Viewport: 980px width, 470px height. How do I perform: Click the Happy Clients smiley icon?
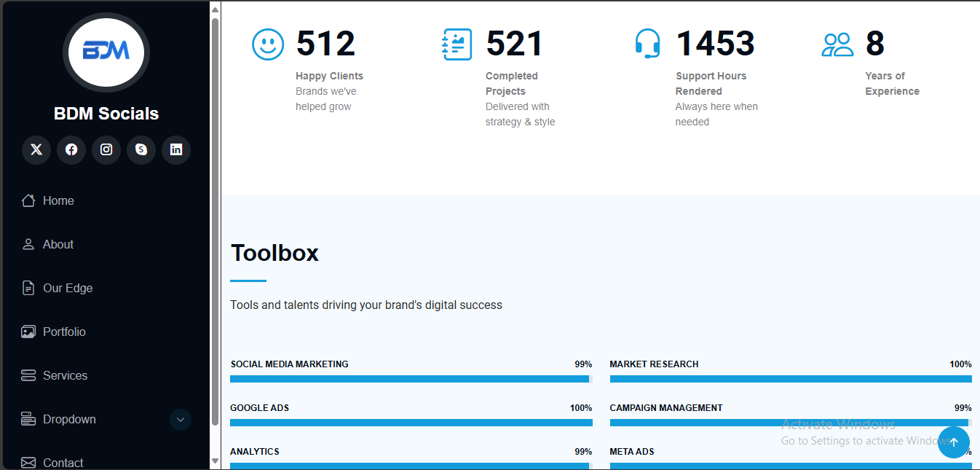point(268,44)
